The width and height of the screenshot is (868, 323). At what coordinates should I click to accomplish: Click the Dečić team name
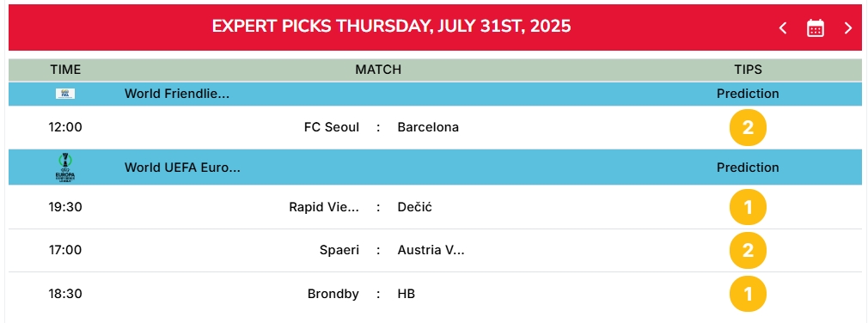click(414, 207)
